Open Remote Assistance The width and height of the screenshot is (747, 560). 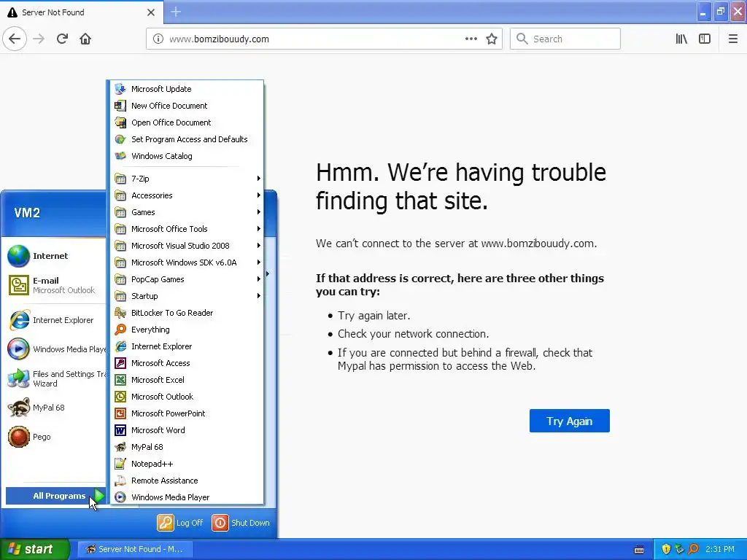[187, 481]
